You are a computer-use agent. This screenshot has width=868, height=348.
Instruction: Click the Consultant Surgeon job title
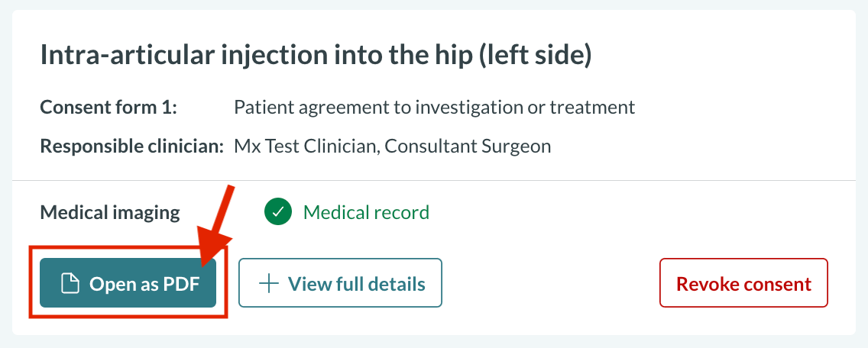pos(468,145)
